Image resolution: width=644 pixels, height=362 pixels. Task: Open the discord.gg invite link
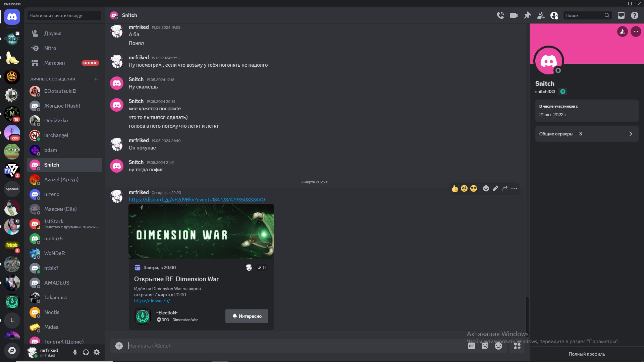coord(197,200)
